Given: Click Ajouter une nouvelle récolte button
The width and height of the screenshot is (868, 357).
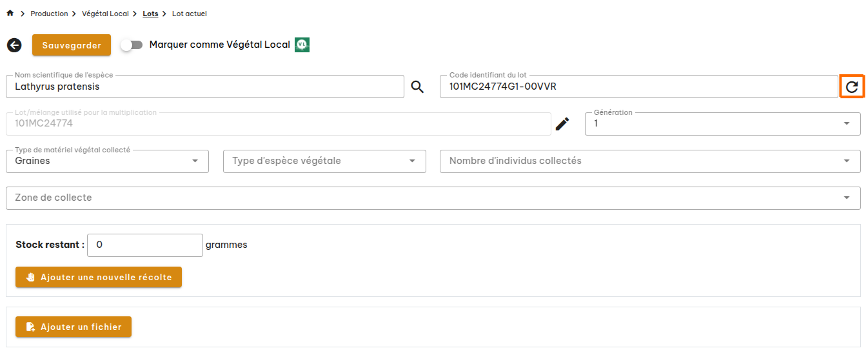Looking at the screenshot, I should (x=99, y=278).
